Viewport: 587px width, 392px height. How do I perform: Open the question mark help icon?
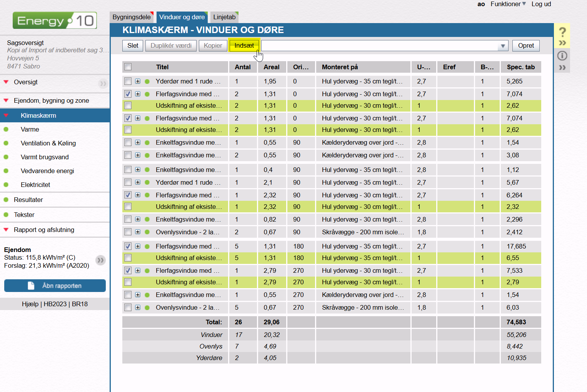coord(562,32)
